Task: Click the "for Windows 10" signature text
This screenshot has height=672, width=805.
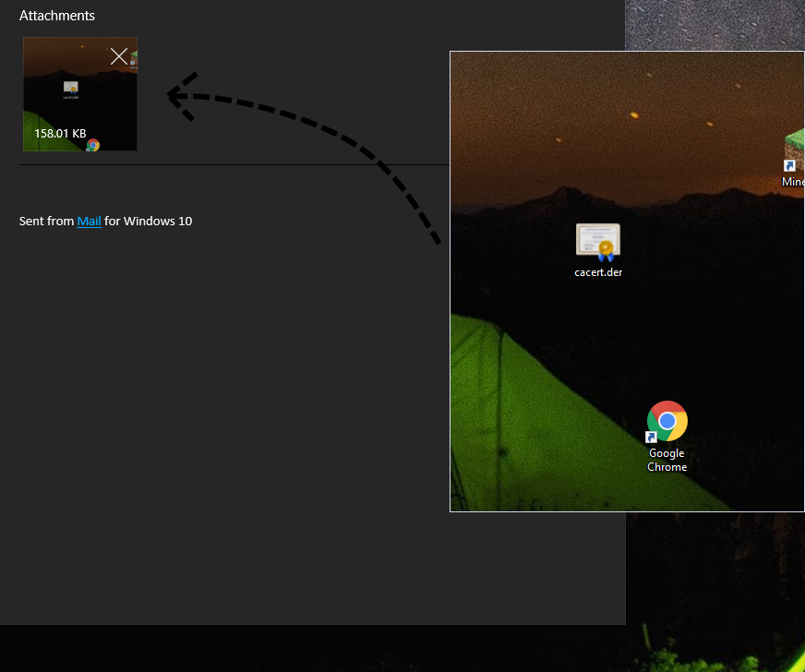Action: 148,221
